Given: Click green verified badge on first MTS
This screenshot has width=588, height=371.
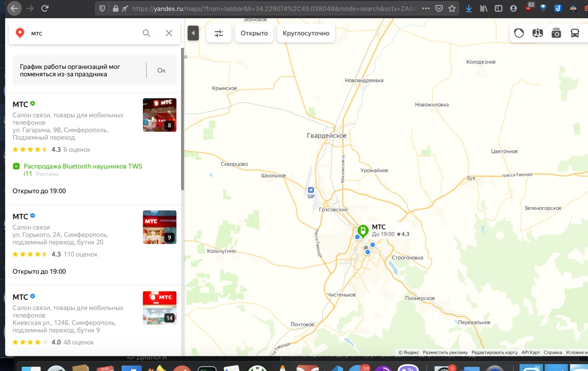Looking at the screenshot, I should point(33,104).
